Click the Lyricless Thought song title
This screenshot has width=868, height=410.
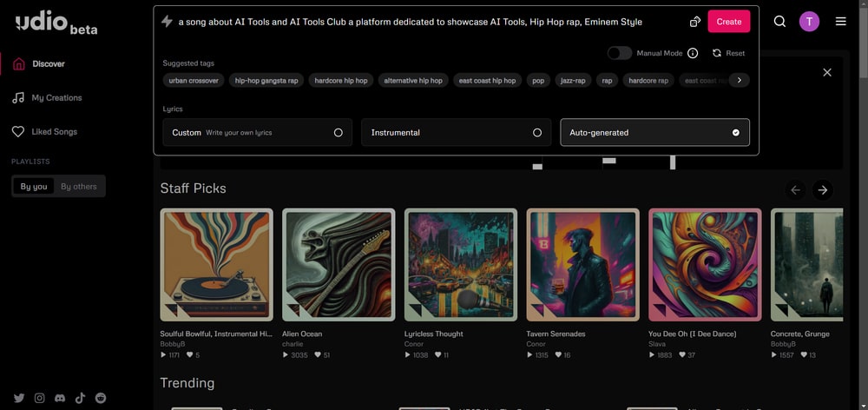433,334
